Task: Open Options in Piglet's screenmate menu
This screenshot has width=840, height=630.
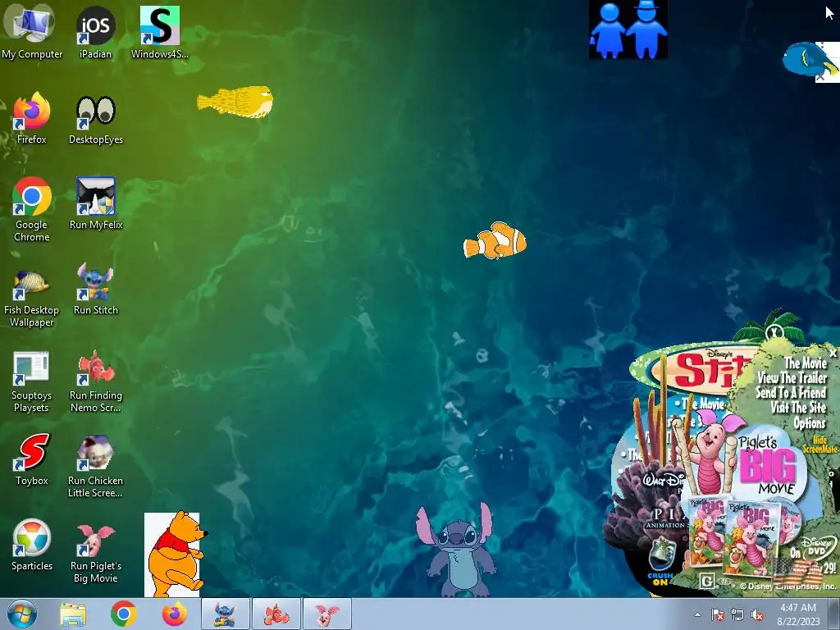Action: pos(810,423)
